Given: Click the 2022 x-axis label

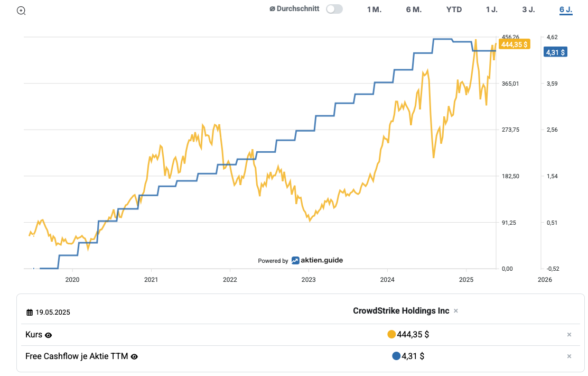Looking at the screenshot, I should pyautogui.click(x=230, y=280).
